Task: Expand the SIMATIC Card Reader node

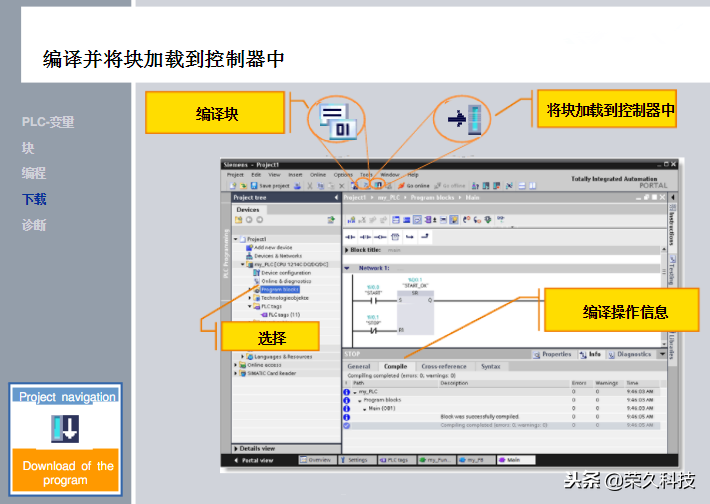Action: 235,374
